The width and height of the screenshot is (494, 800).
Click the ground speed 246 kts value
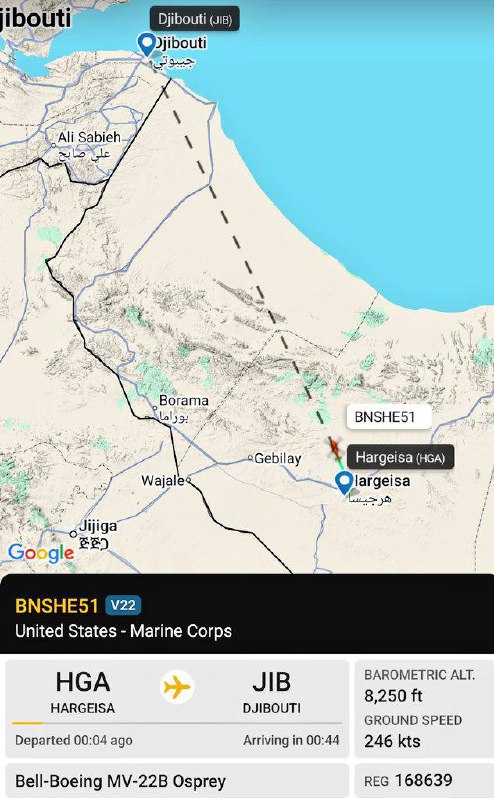coord(392,741)
